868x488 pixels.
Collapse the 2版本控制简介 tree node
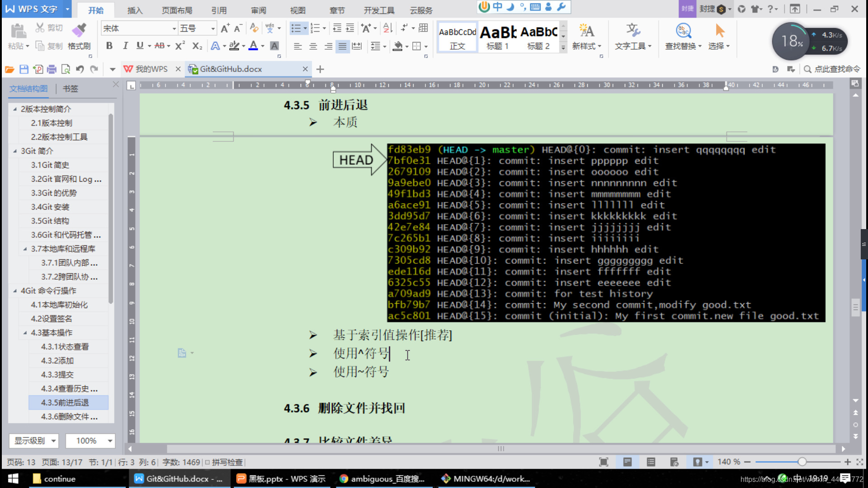[x=15, y=109]
